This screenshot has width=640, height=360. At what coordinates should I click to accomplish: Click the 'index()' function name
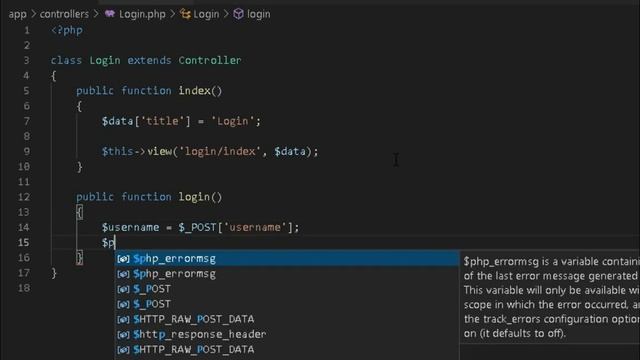point(200,91)
